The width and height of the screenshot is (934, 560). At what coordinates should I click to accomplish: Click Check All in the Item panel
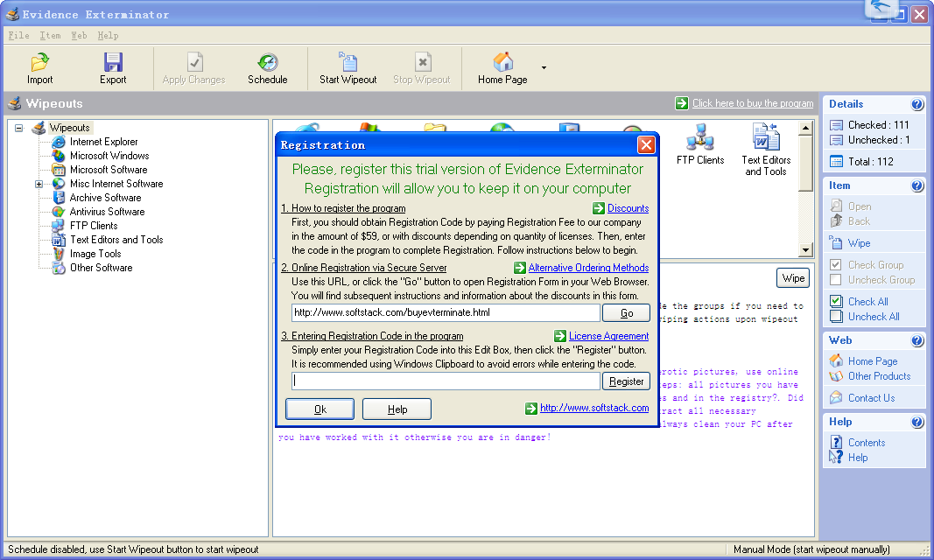pyautogui.click(x=867, y=302)
